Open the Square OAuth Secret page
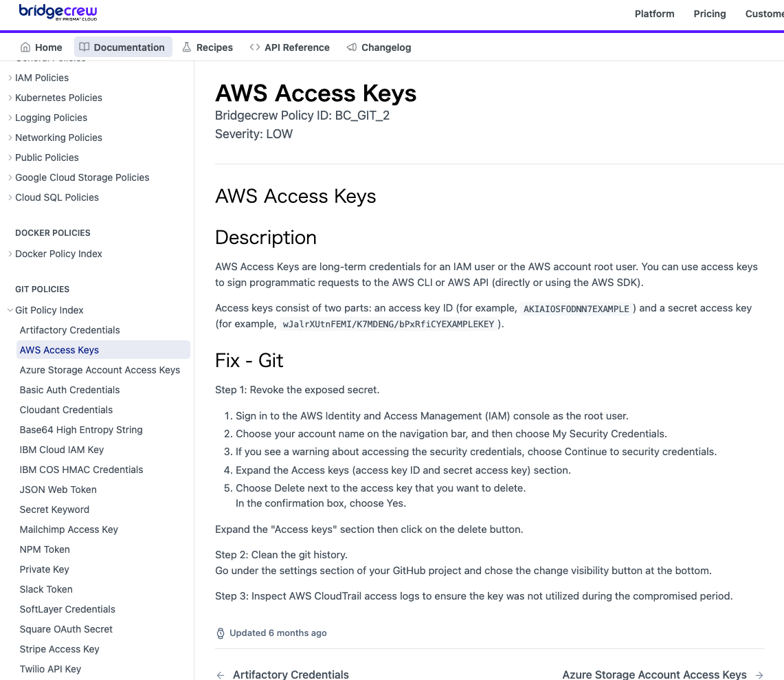Screen dimensions: 784x680 tap(66, 629)
